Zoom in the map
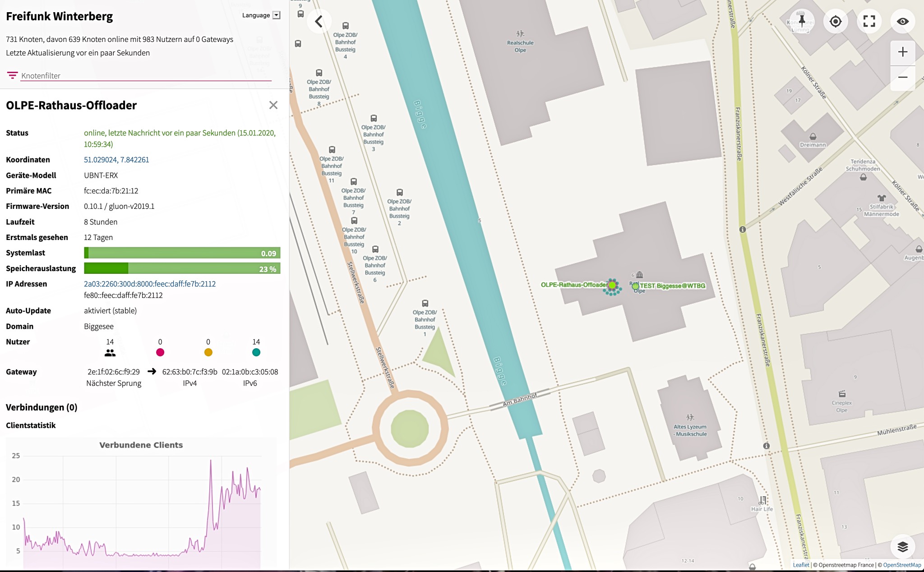924x572 pixels. [x=902, y=52]
